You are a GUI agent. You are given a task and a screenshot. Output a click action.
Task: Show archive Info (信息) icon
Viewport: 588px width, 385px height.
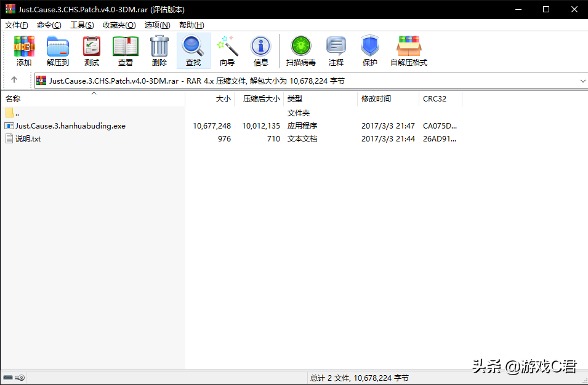pyautogui.click(x=261, y=50)
